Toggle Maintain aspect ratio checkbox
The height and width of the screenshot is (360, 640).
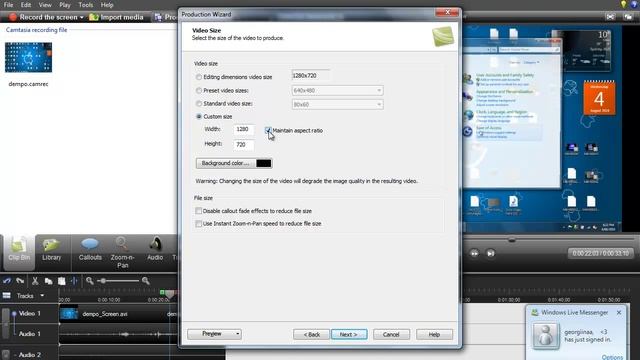coord(268,131)
